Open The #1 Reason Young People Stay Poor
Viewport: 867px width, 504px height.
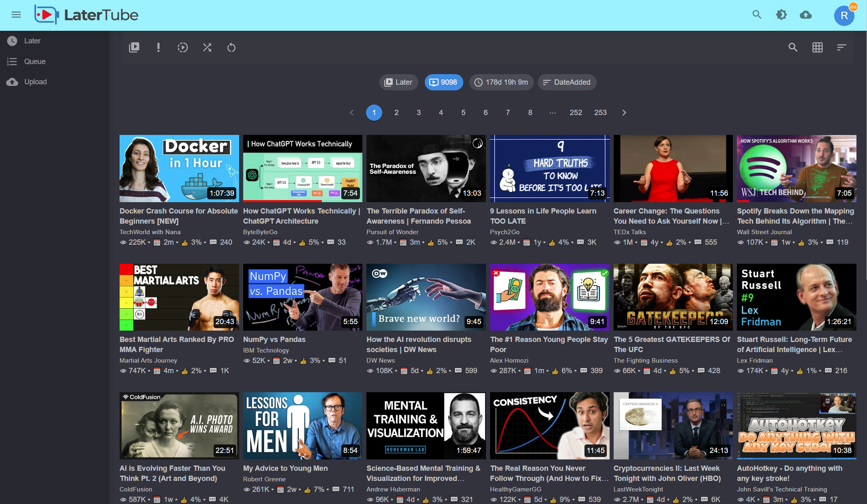click(x=549, y=344)
